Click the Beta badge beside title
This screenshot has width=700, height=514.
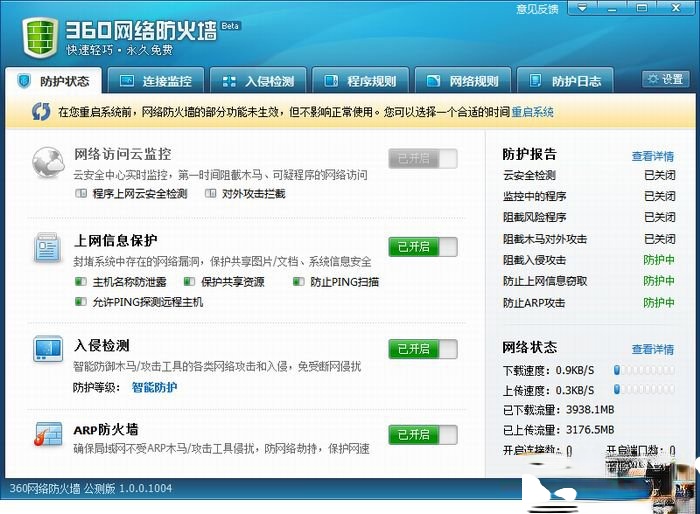point(230,26)
